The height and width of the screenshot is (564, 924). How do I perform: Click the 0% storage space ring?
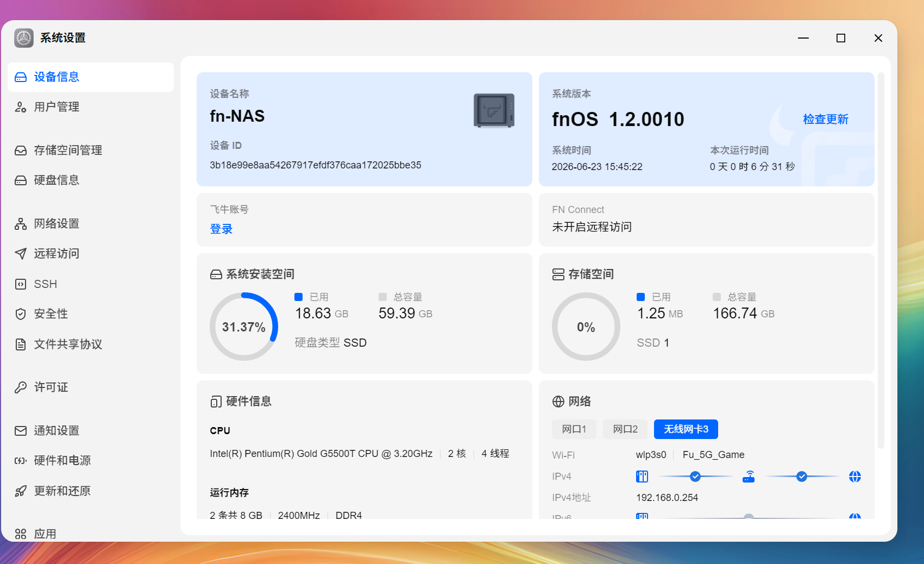[586, 327]
